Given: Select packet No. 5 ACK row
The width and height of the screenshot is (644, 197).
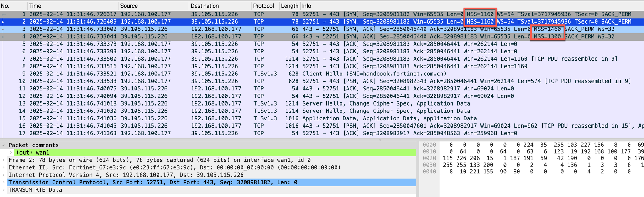Looking at the screenshot, I should click(322, 44).
